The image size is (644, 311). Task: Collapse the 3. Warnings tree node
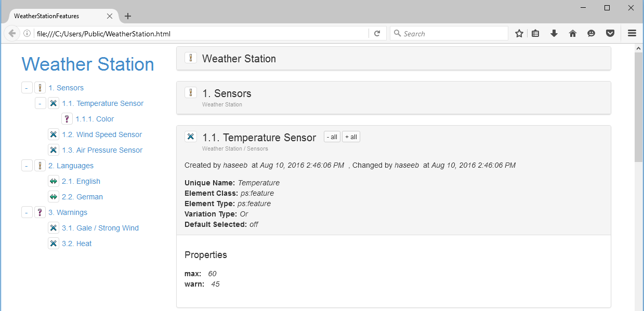coord(27,212)
